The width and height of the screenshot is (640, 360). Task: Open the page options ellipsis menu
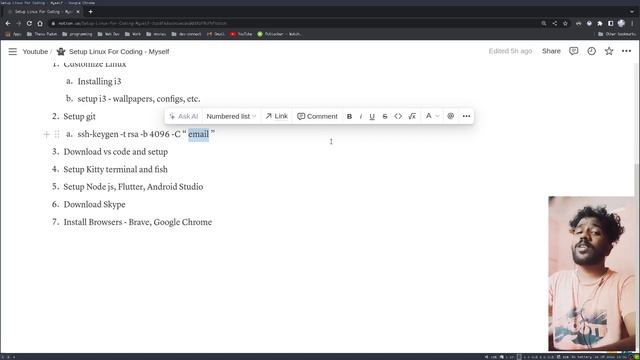click(x=627, y=51)
